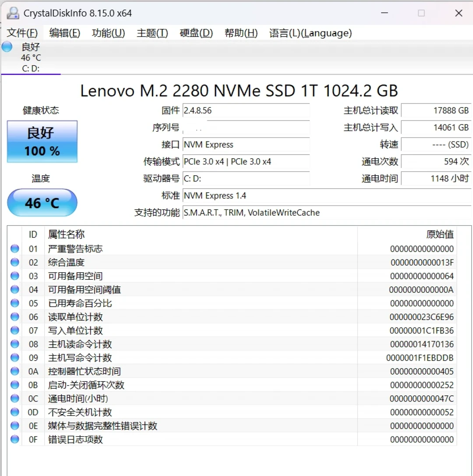Click status orb of row 03 可用备用空间
This screenshot has width=473, height=476.
pos(14,276)
